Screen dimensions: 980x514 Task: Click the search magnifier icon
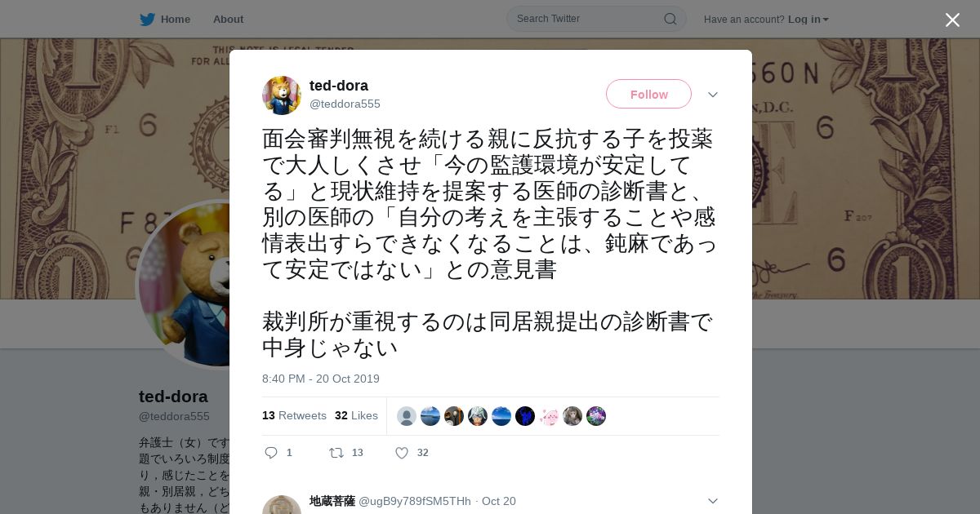670,19
